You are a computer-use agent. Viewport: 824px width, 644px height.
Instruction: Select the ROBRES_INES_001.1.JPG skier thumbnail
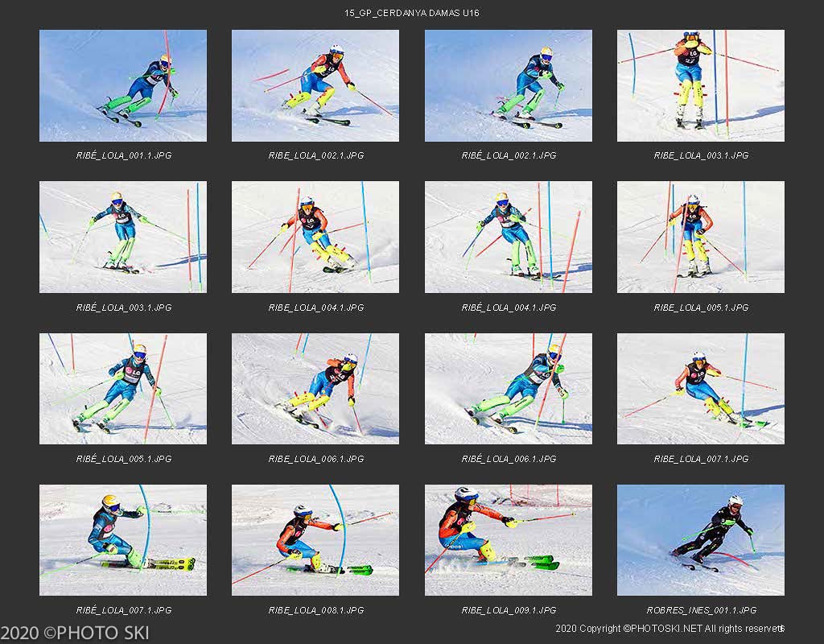pyautogui.click(x=701, y=540)
